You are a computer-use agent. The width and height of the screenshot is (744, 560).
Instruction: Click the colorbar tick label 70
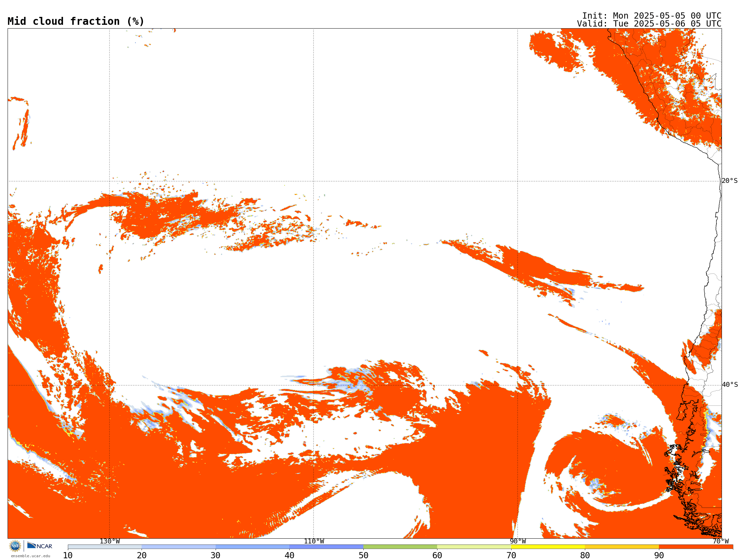[511, 556]
